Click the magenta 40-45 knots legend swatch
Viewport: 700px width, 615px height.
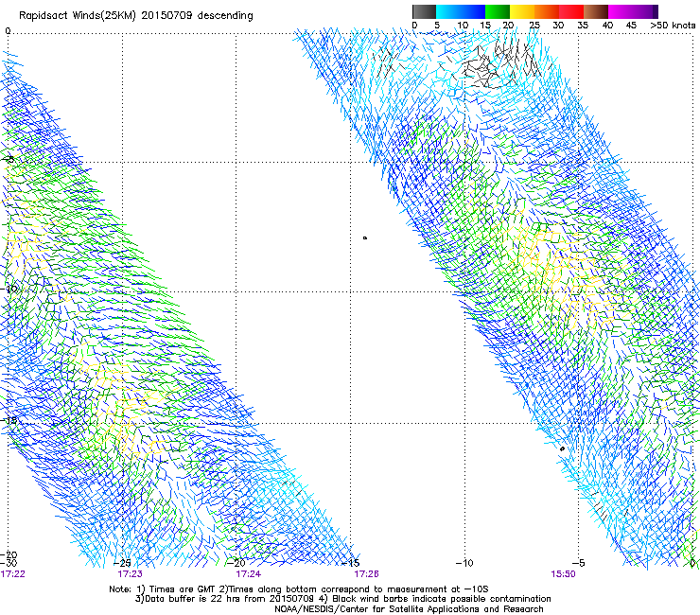pyautogui.click(x=621, y=11)
